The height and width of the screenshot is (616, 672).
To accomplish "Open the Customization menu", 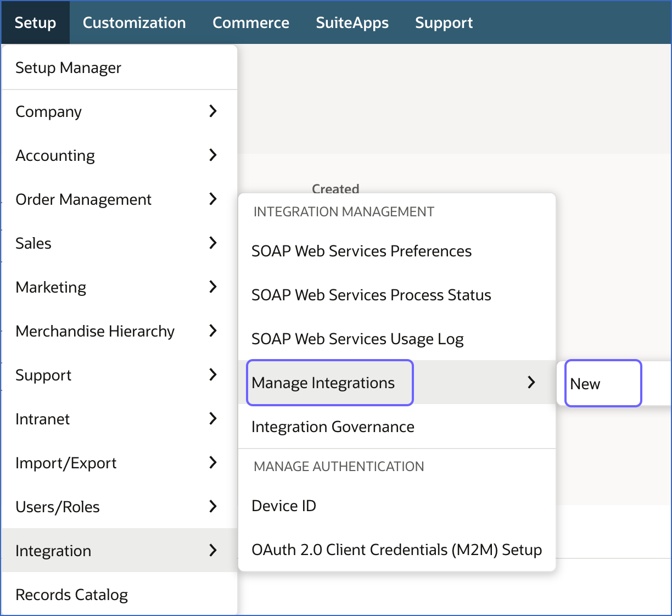I will point(134,23).
